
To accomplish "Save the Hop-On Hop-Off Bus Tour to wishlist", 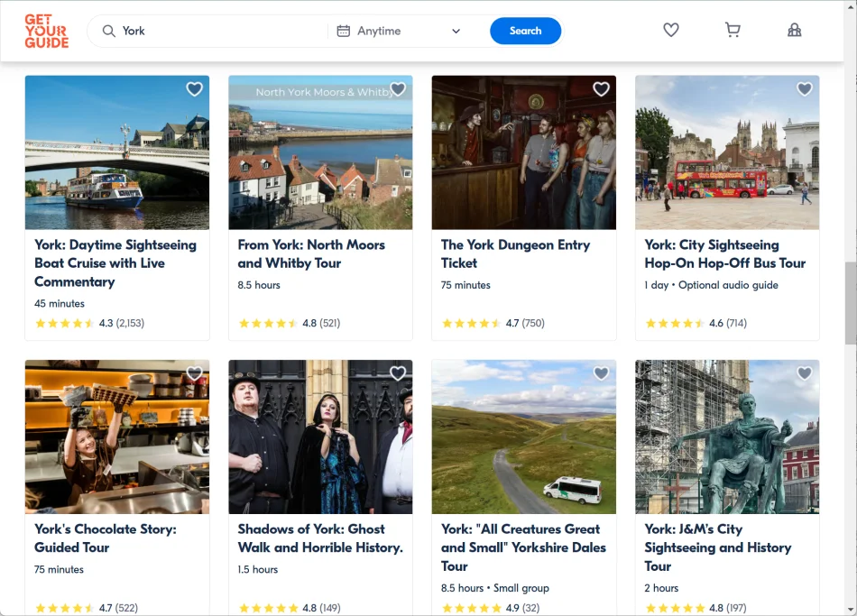I will (805, 89).
